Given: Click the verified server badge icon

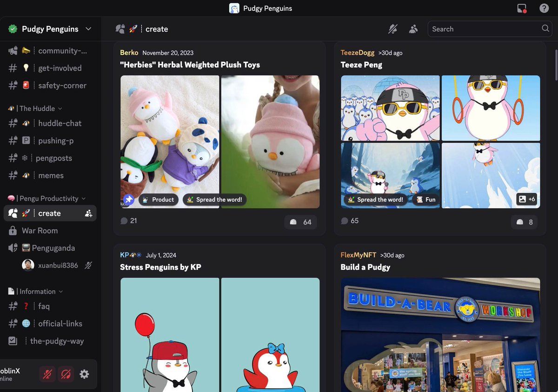Looking at the screenshot, I should (13, 29).
